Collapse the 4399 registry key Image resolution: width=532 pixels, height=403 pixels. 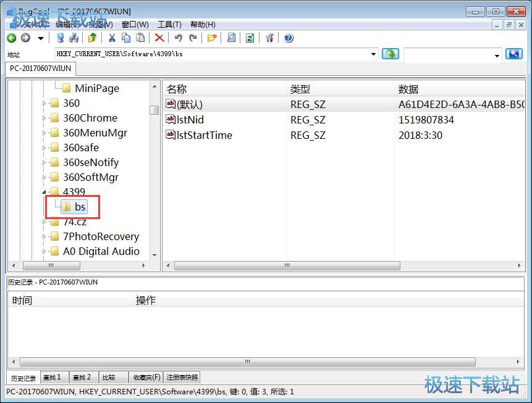click(44, 192)
